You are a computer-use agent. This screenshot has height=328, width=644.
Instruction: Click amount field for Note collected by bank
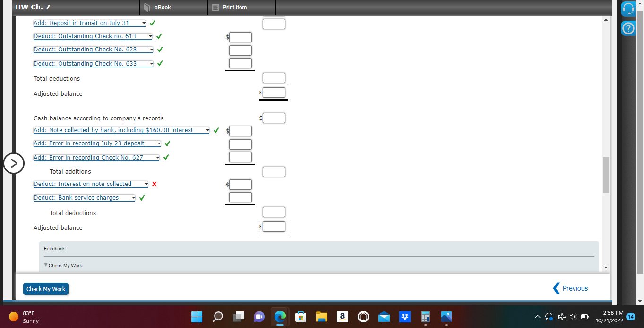[240, 131]
